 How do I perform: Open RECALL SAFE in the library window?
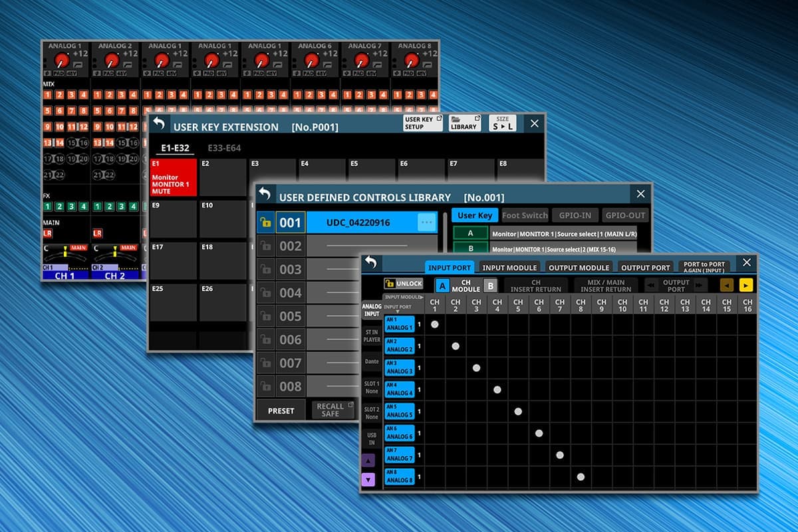click(333, 410)
